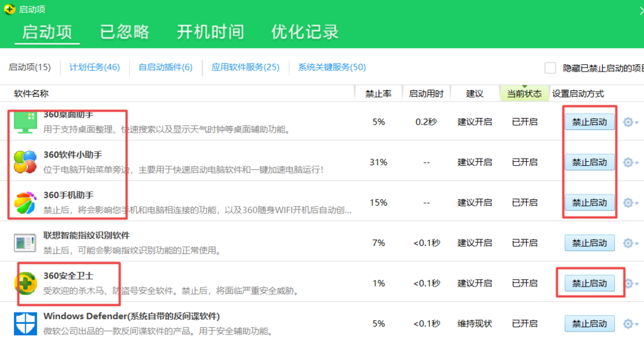This screenshot has height=337, width=644.
Task: Switch to the 已忽略 tab
Action: pos(125,32)
